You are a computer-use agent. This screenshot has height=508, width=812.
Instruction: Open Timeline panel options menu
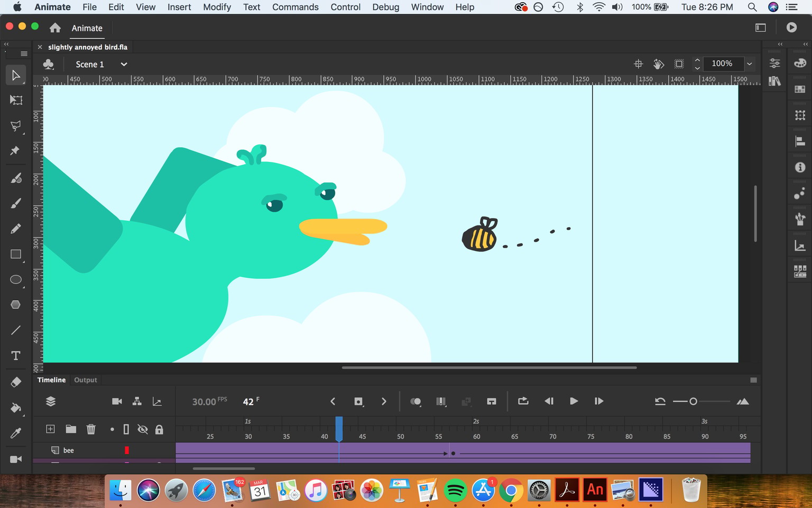[x=753, y=380]
